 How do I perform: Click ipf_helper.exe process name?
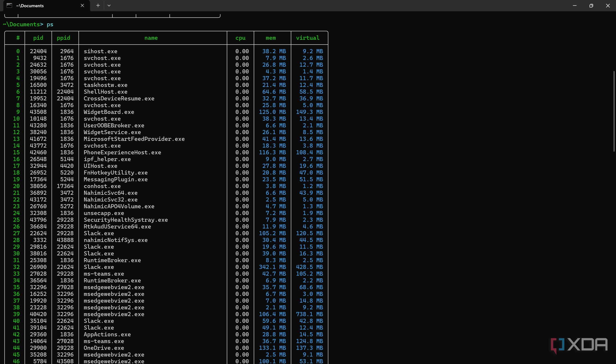107,159
